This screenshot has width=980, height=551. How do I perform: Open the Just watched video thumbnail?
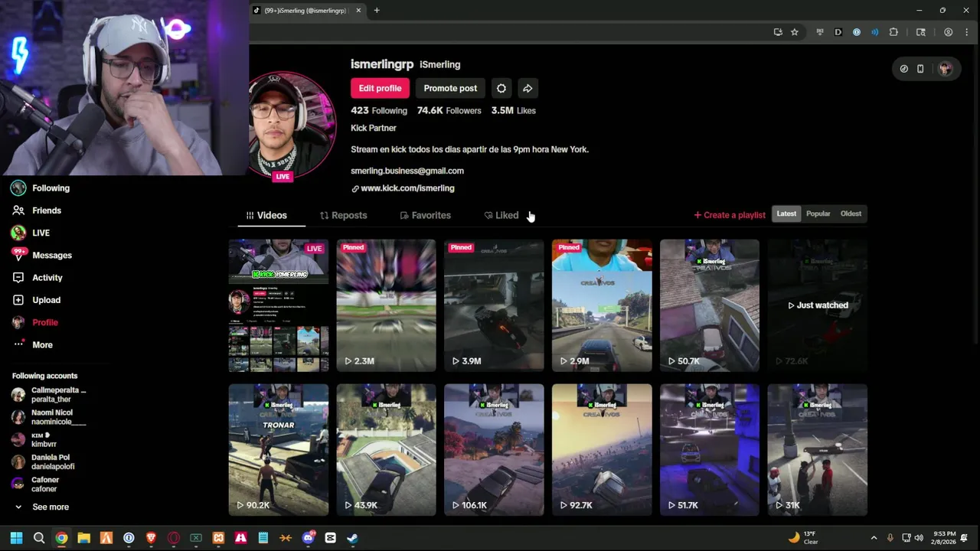click(818, 305)
